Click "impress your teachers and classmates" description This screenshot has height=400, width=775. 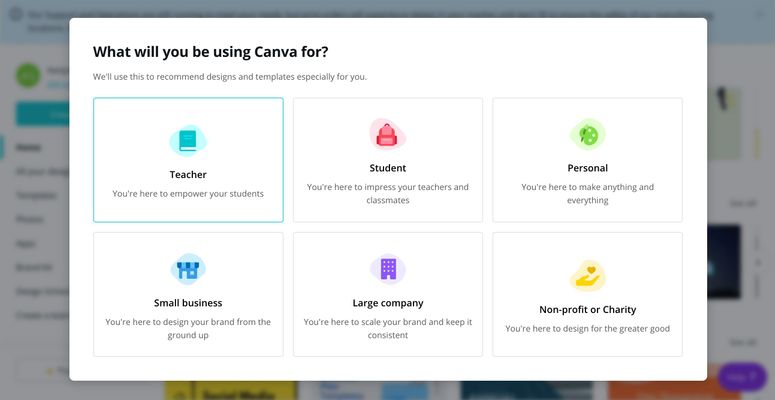click(387, 193)
